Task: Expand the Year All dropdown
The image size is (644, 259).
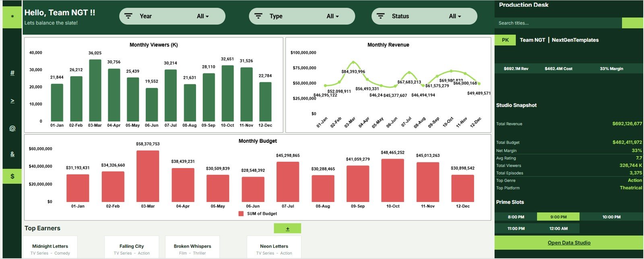Action: point(203,16)
